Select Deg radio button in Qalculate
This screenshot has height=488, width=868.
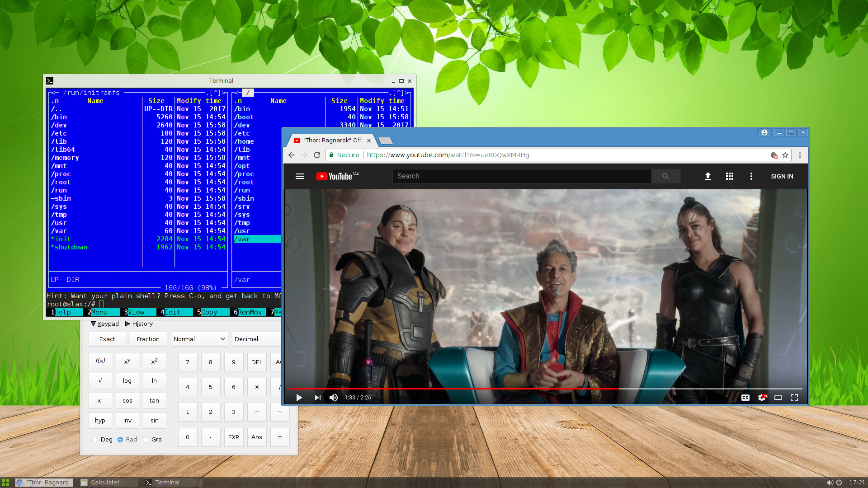point(95,439)
